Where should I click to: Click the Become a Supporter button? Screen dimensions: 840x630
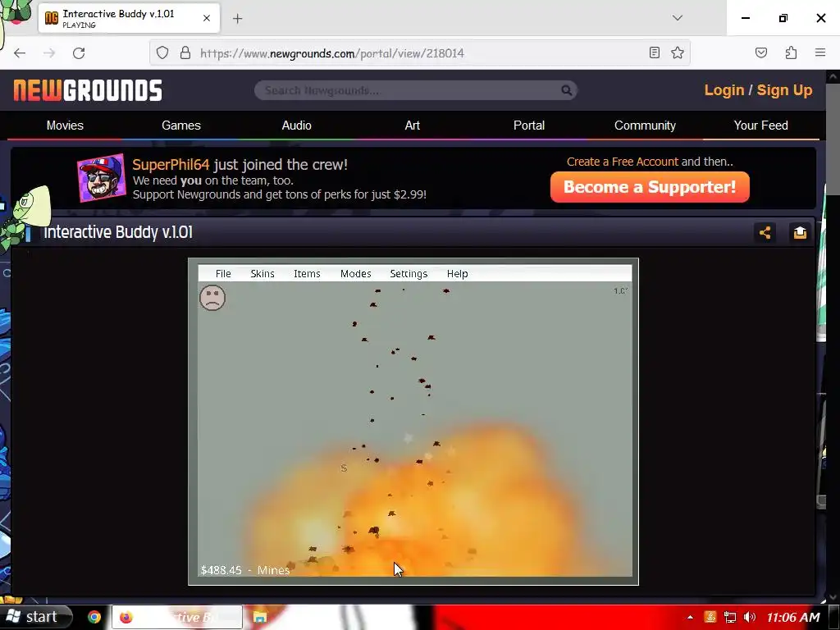coord(650,187)
